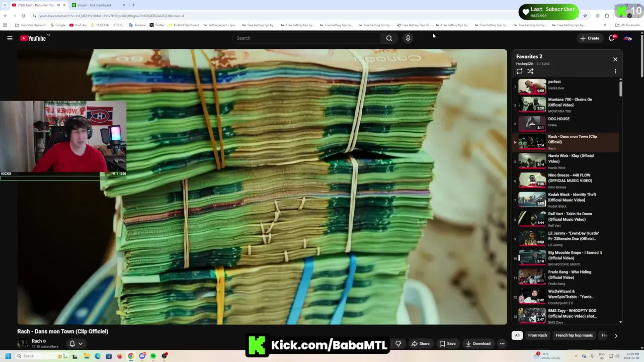Open YouTube notifications bell
The width and height of the screenshot is (644, 362).
click(612, 38)
